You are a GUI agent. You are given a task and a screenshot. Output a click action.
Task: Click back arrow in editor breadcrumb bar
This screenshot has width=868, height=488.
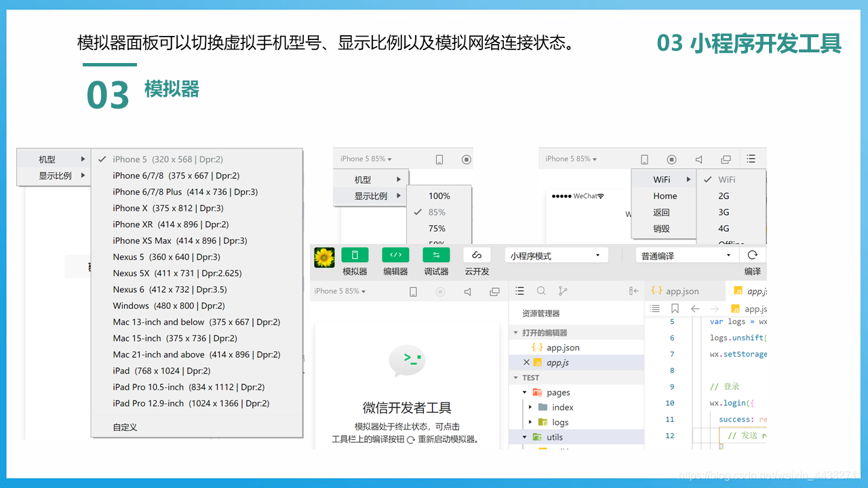tap(695, 308)
